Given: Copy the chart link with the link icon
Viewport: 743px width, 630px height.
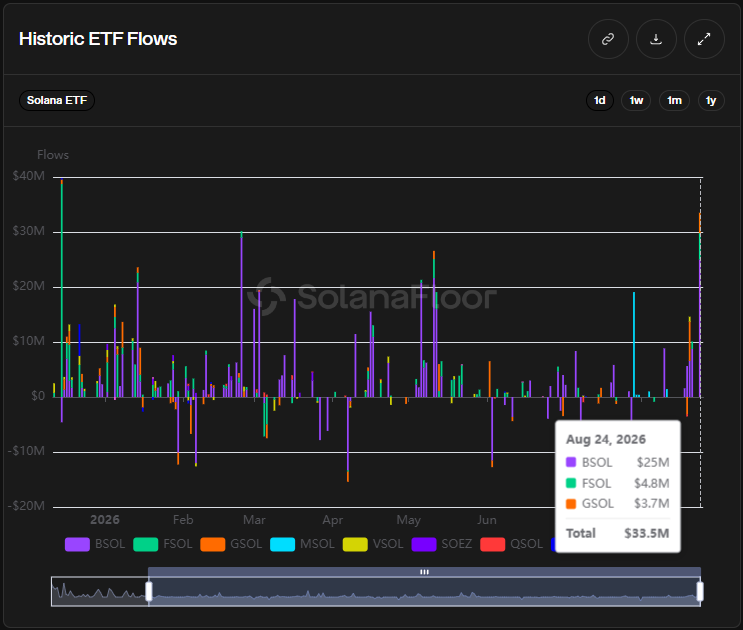Looking at the screenshot, I should tap(608, 39).
